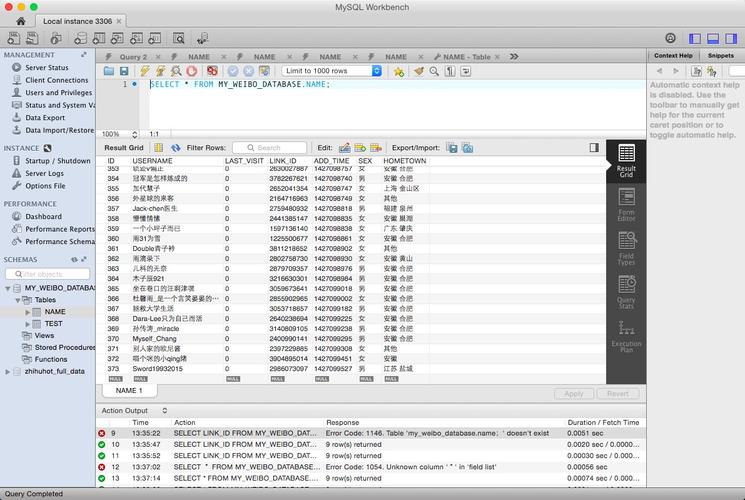The height and width of the screenshot is (500, 745).
Task: View the Execution Plan
Action: pos(626,334)
